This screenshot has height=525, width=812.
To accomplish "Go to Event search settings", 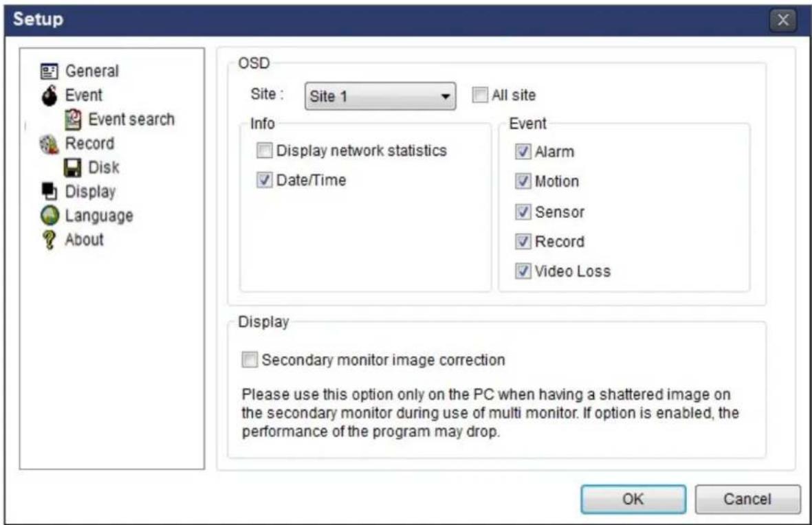I will [131, 119].
